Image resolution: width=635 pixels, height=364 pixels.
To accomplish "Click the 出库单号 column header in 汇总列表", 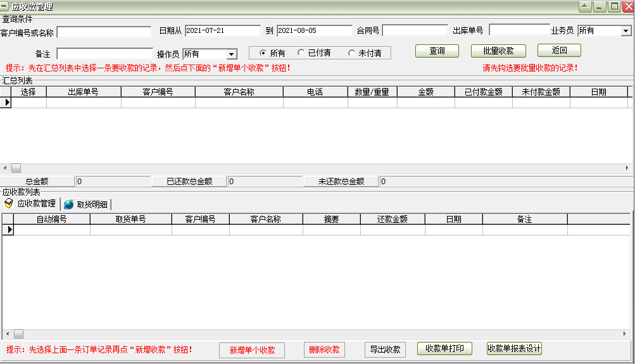I will click(x=84, y=92).
